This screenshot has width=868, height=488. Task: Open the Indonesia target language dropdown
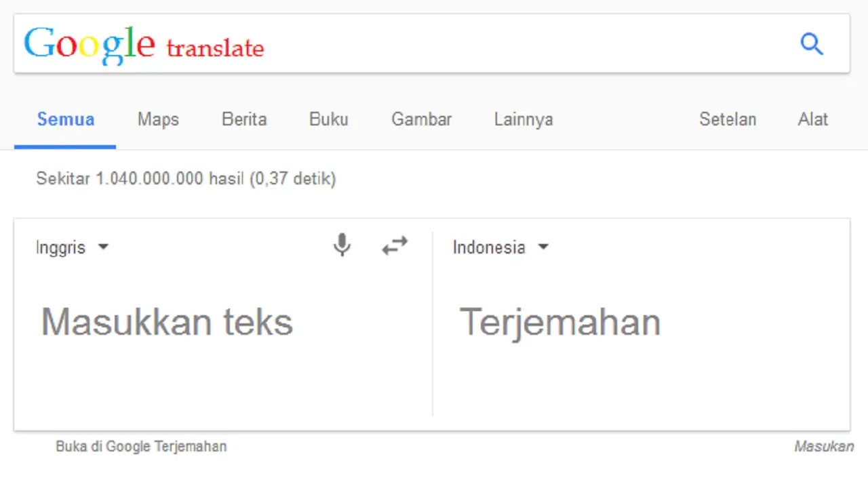(x=500, y=247)
